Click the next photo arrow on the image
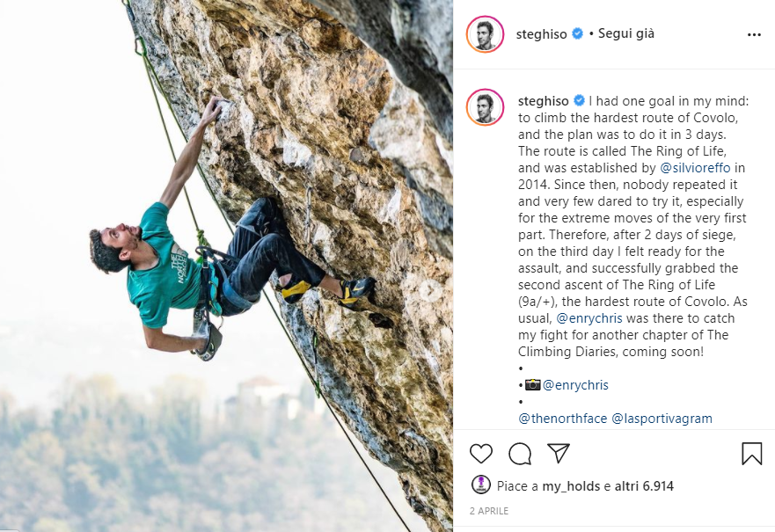Screen dimensions: 775x532 pyautogui.click(x=431, y=290)
